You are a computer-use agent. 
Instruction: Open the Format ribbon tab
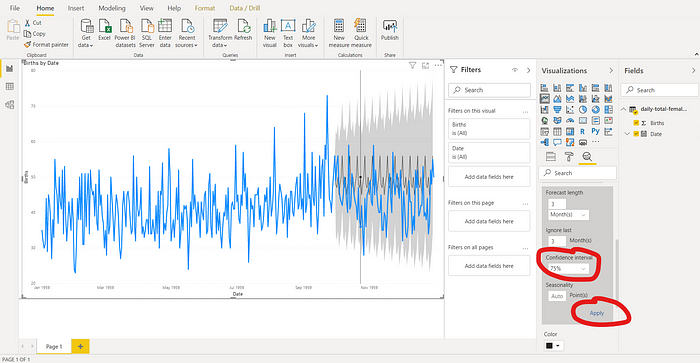(x=205, y=8)
